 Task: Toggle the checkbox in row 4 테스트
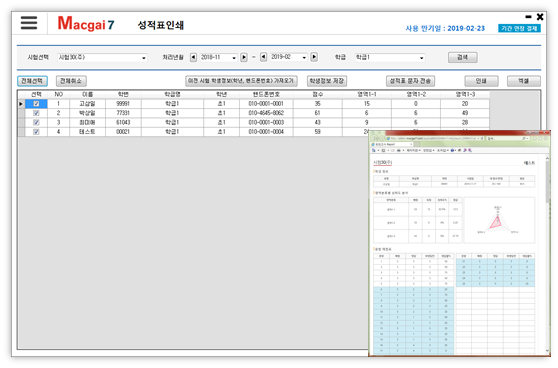[x=36, y=132]
